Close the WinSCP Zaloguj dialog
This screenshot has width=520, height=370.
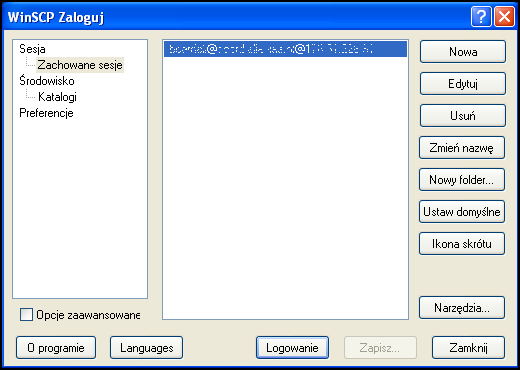[504, 16]
